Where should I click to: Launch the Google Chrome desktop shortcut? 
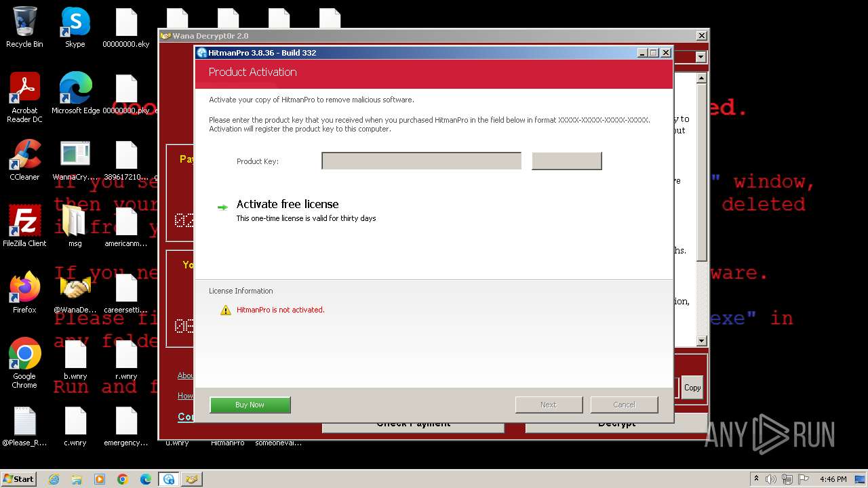[x=24, y=363]
